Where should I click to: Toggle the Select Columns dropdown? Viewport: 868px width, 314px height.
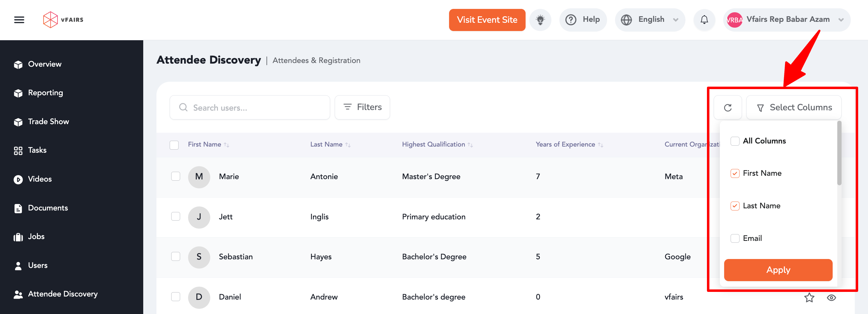point(794,108)
